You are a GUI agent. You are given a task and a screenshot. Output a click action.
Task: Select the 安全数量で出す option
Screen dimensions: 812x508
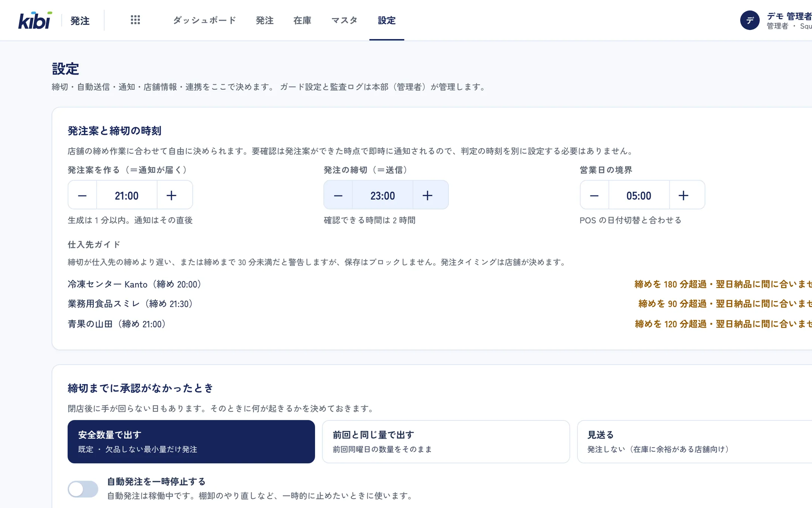coord(191,441)
